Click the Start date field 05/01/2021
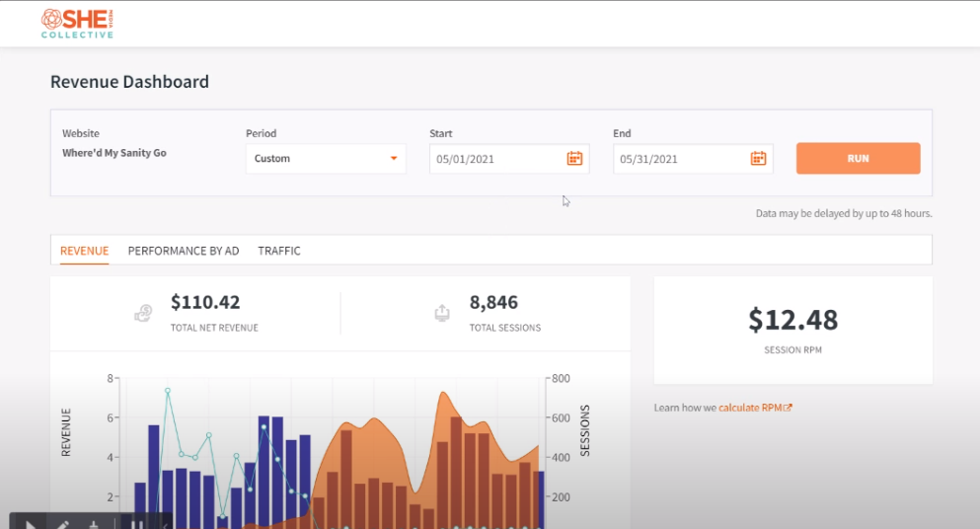Viewport: 980px width, 529px height. tap(508, 159)
